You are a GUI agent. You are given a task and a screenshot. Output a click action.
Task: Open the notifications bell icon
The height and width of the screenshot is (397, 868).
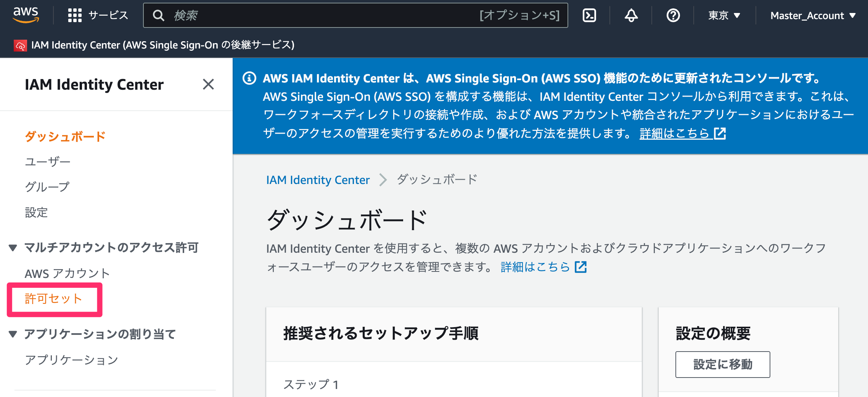click(x=631, y=15)
